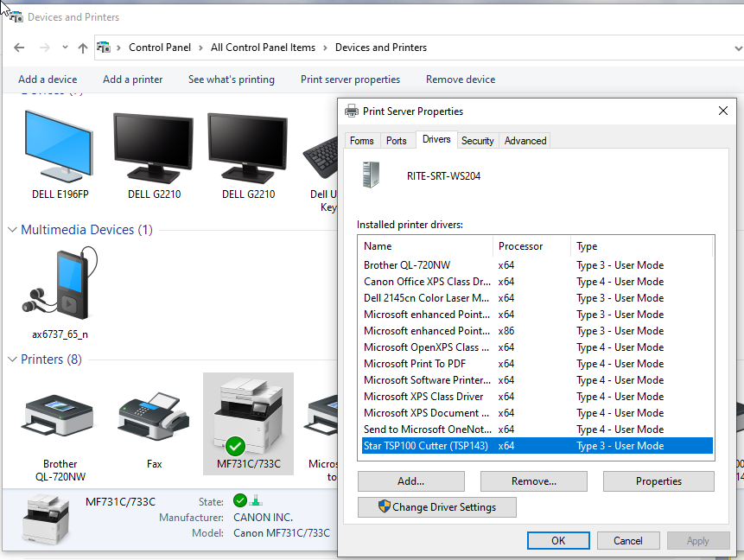Select the Dell 2145cn Color Laser driver row
The width and height of the screenshot is (744, 560).
coord(537,298)
